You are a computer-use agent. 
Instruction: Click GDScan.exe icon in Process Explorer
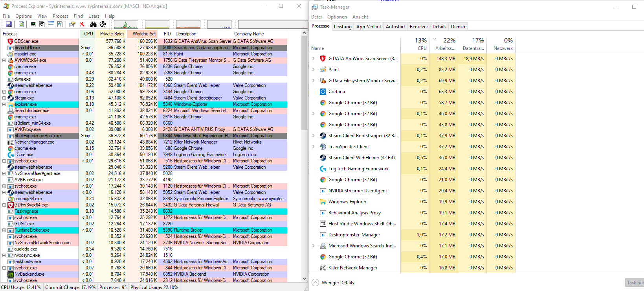click(11, 41)
